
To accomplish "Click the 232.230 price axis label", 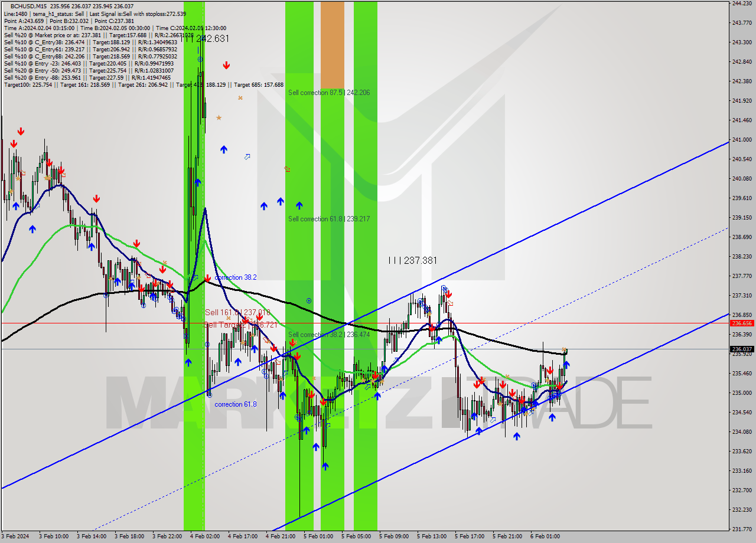I will pyautogui.click(x=741, y=510).
